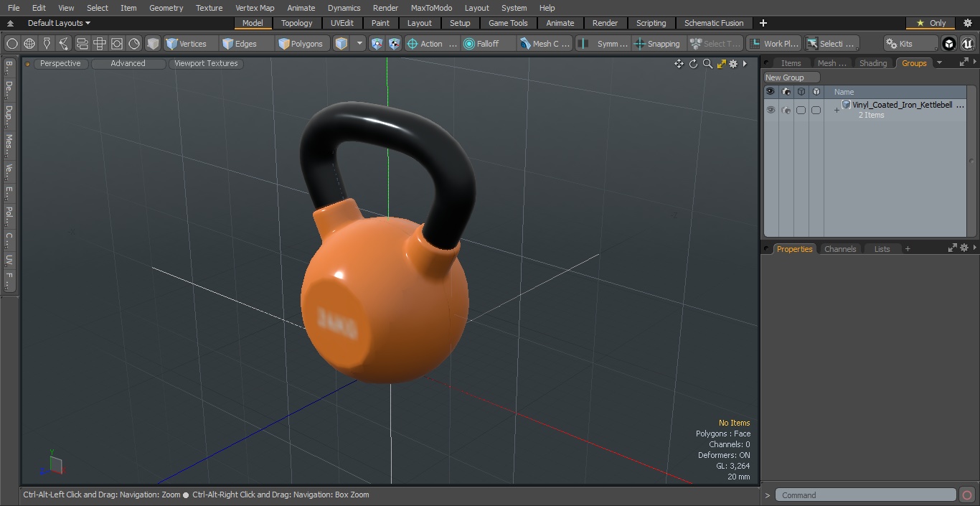This screenshot has height=506, width=980.
Task: Click the up arrow icon beside Default Layouts
Action: [10, 23]
